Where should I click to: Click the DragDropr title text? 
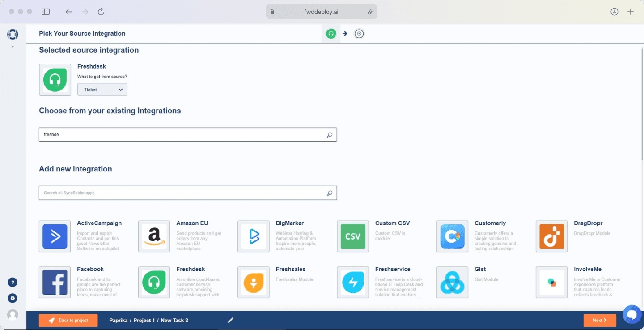tap(588, 223)
